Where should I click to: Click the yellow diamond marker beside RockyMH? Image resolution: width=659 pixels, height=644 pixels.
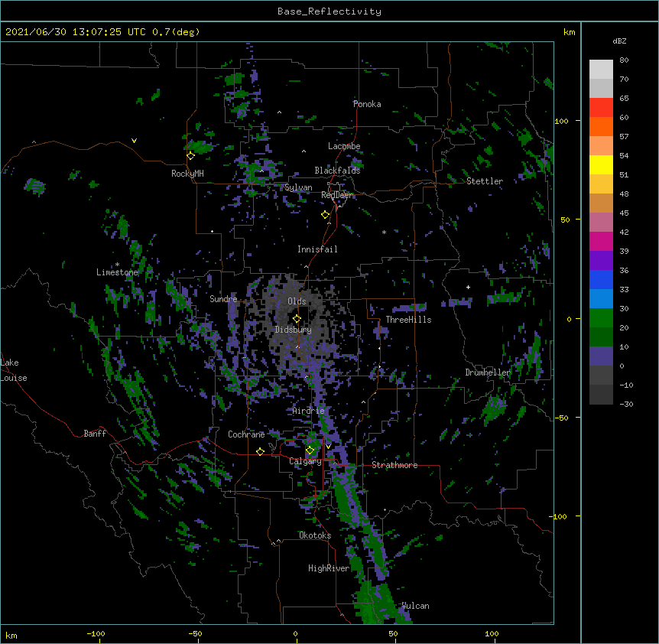pos(191,156)
